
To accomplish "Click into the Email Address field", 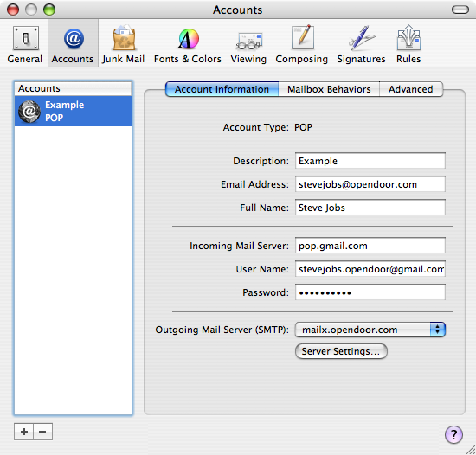I will [370, 184].
